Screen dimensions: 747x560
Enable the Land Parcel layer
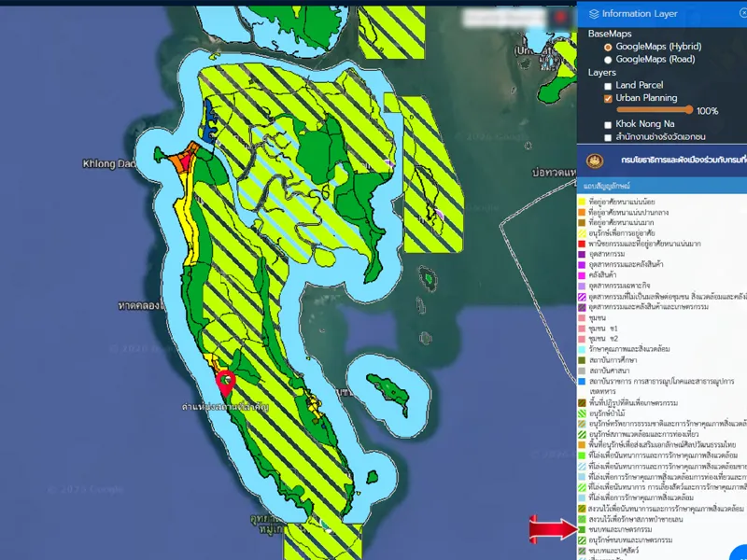[x=608, y=86]
